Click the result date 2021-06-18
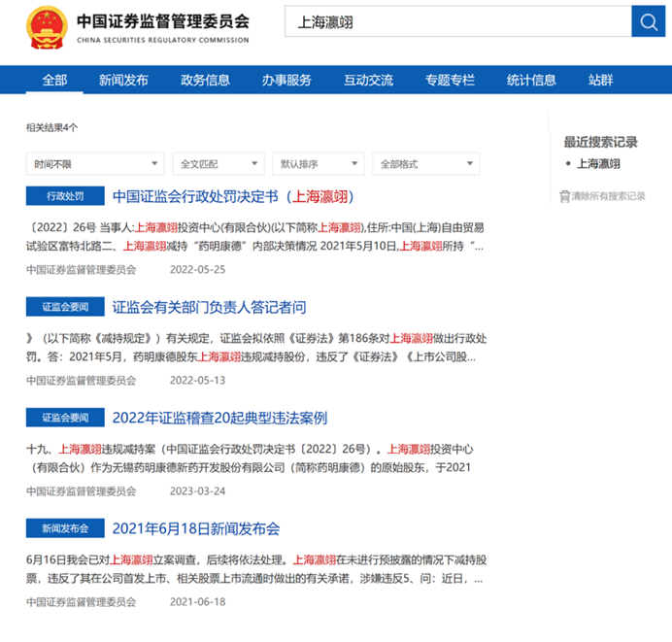This screenshot has height=642, width=672. point(197,602)
